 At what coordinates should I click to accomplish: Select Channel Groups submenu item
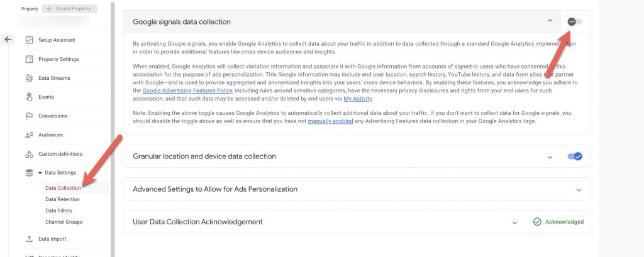click(64, 222)
